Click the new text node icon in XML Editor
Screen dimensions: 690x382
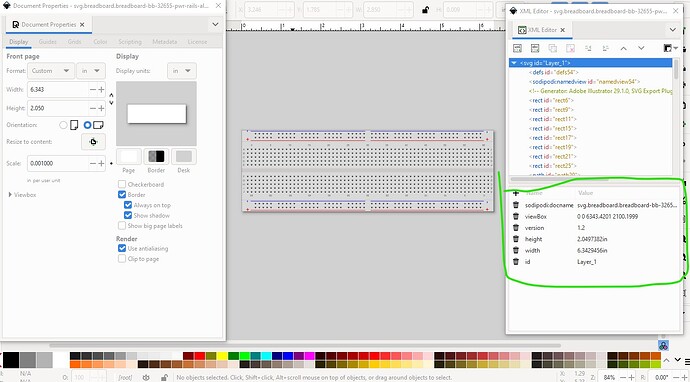point(535,48)
